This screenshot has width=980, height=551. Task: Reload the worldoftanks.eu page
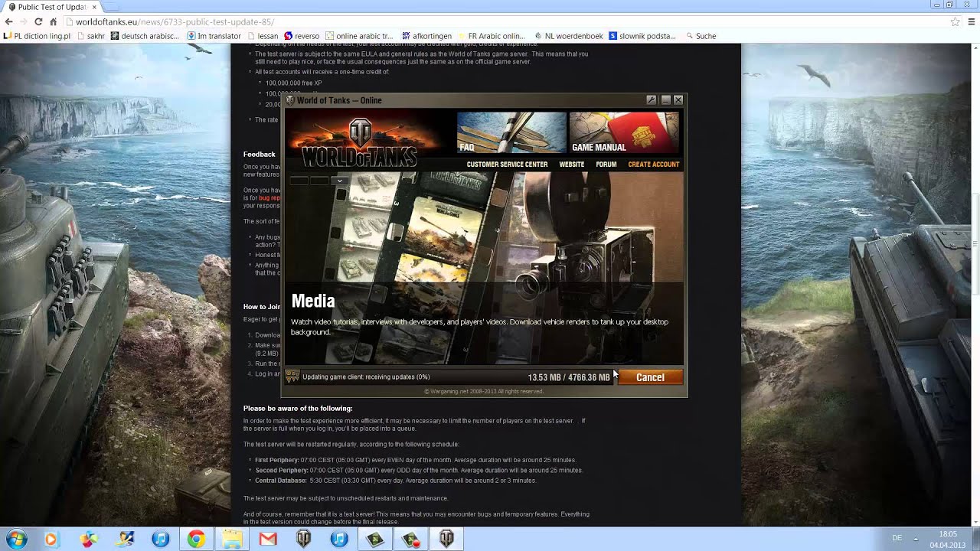tap(38, 21)
